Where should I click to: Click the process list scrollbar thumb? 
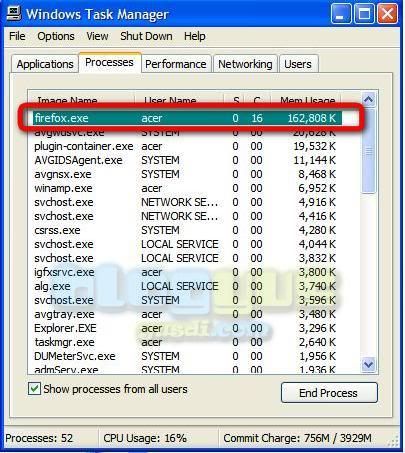click(368, 151)
